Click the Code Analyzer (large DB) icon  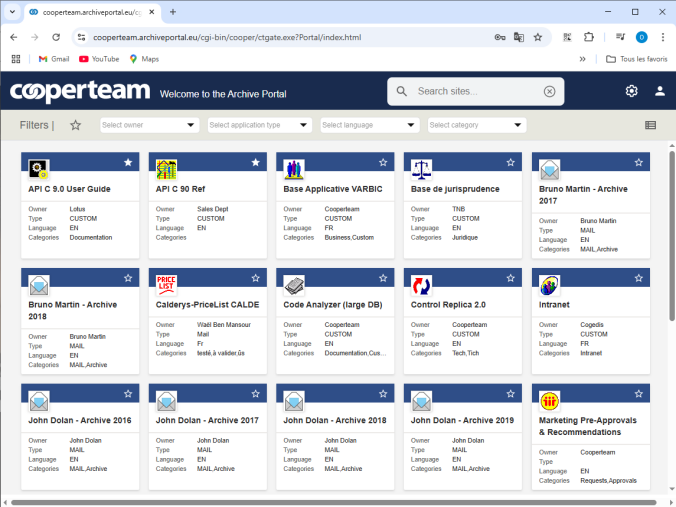(294, 285)
